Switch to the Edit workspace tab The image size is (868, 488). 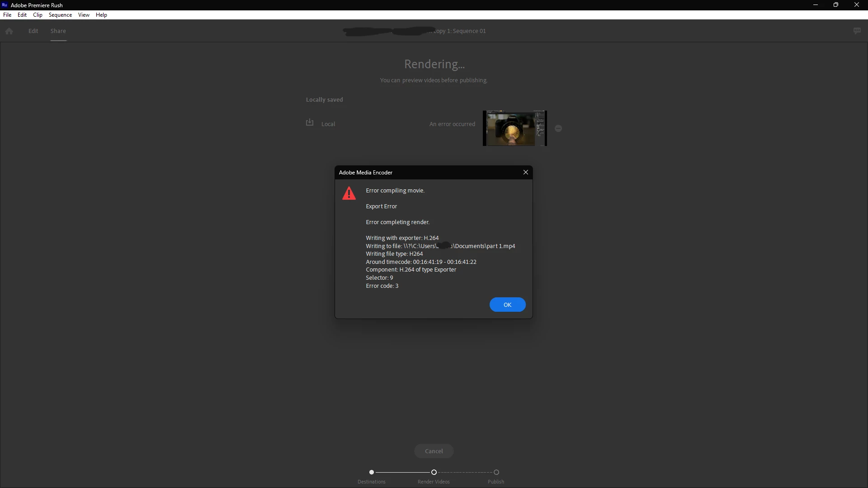[x=33, y=31]
